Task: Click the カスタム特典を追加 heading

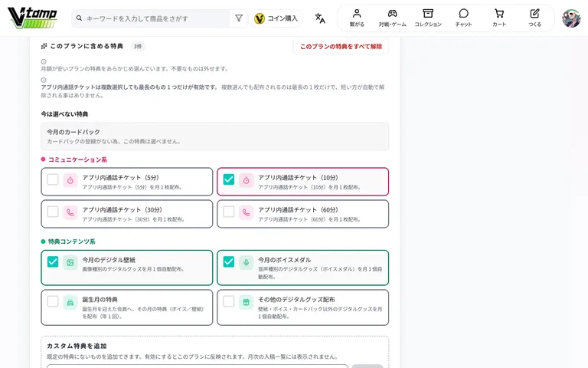Action: click(x=77, y=346)
